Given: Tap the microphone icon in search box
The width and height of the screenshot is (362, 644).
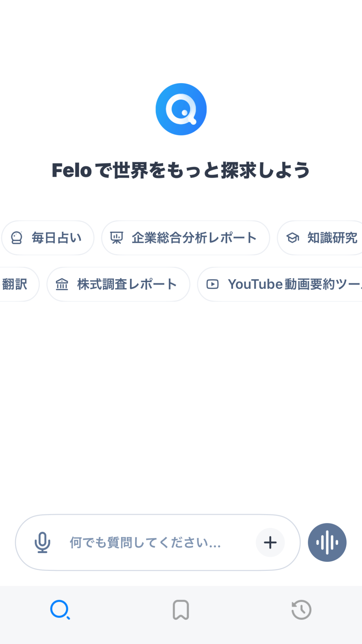Looking at the screenshot, I should click(x=43, y=542).
